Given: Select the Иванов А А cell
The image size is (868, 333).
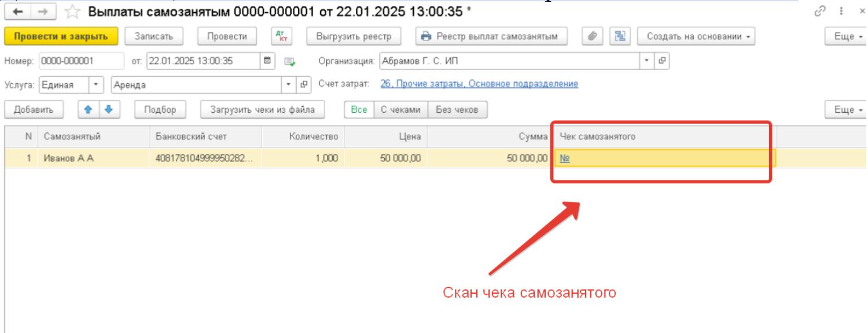Looking at the screenshot, I should click(94, 158).
